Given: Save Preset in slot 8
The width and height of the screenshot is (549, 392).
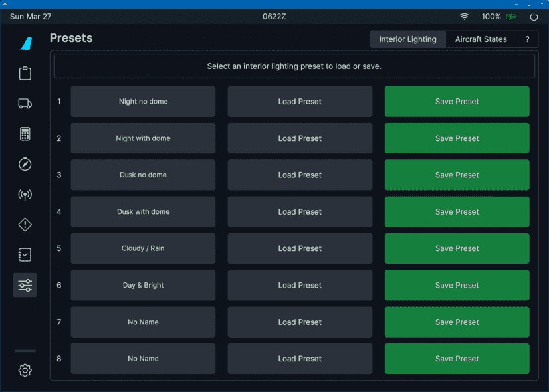Looking at the screenshot, I should (457, 359).
